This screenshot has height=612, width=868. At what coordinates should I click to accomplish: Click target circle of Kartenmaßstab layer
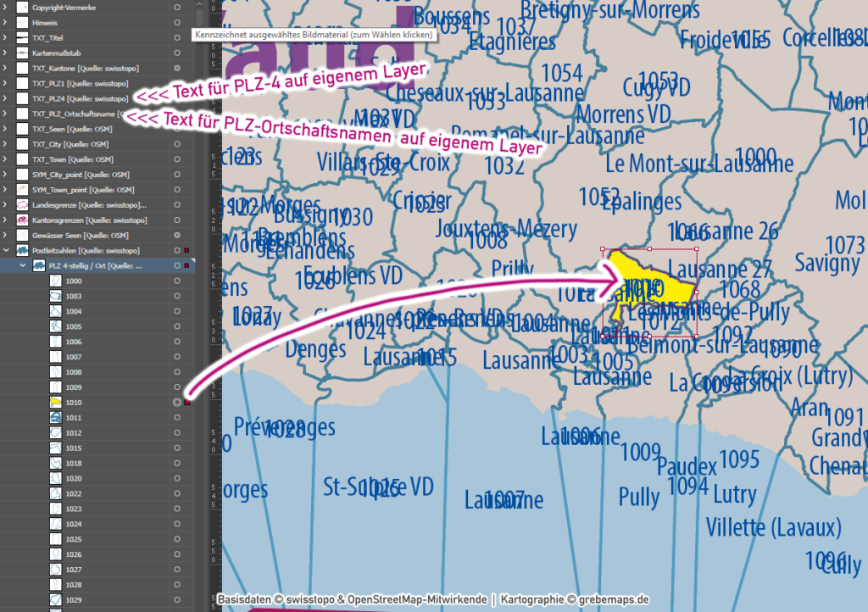(177, 53)
